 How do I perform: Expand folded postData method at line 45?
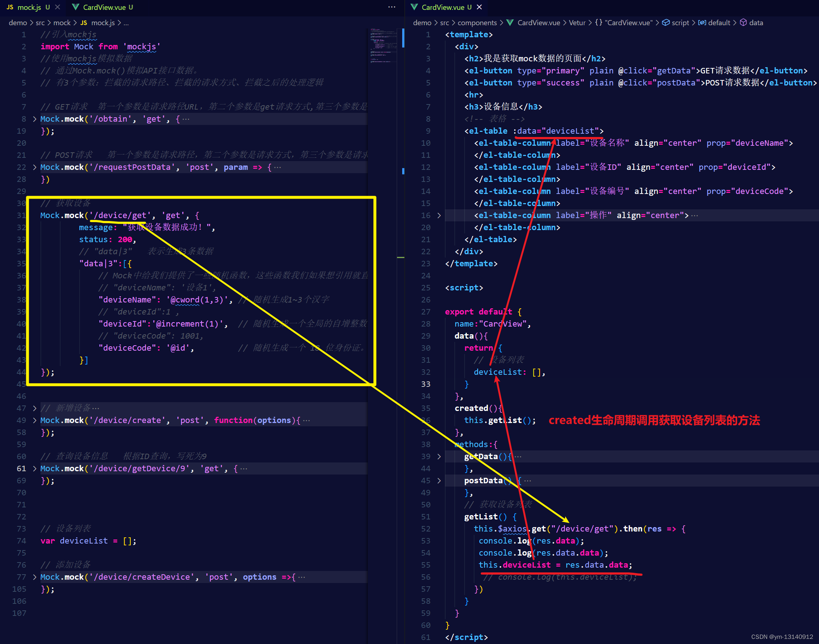pyautogui.click(x=439, y=481)
